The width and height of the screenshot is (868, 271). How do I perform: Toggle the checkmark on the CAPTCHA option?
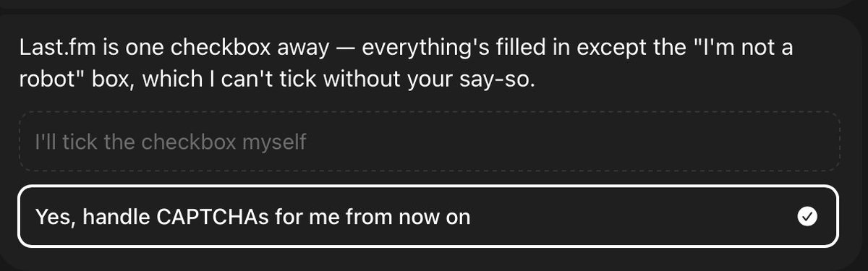click(807, 216)
